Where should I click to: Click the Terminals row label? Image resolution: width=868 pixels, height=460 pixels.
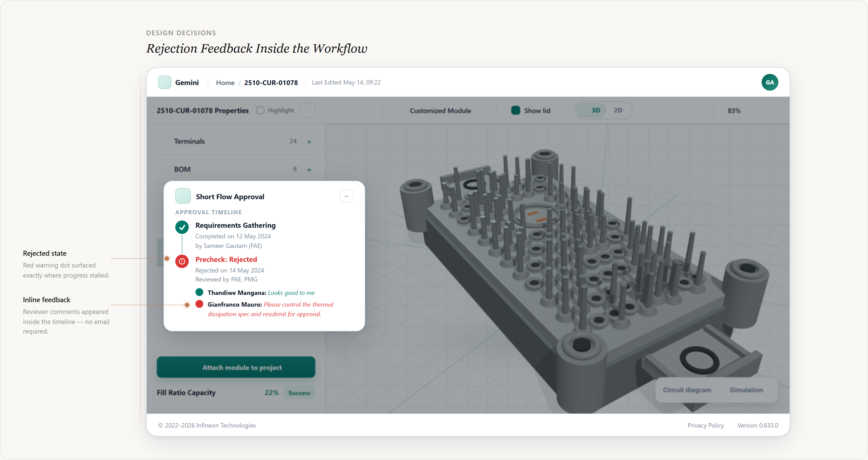(189, 141)
